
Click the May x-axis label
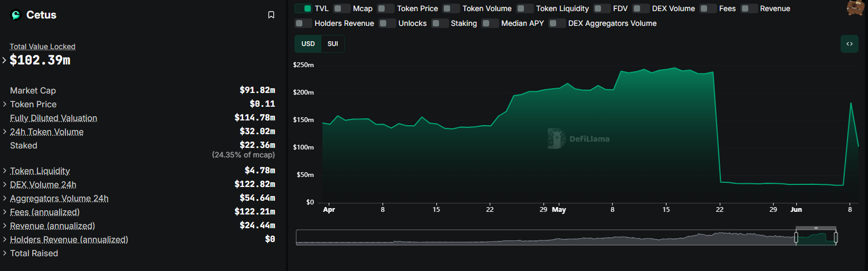tap(559, 210)
